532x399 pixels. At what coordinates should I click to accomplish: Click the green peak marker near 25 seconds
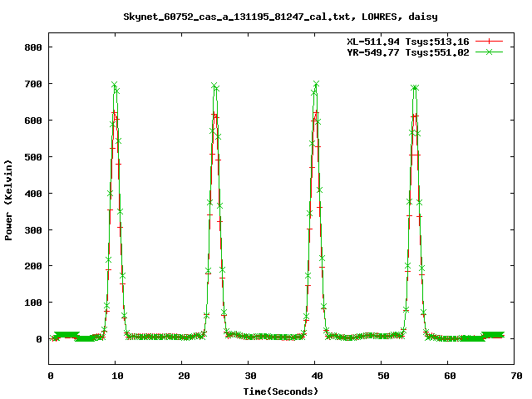click(214, 86)
